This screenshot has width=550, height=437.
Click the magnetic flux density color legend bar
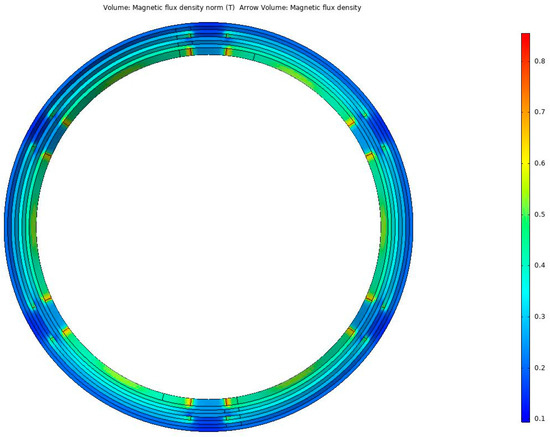tap(525, 228)
